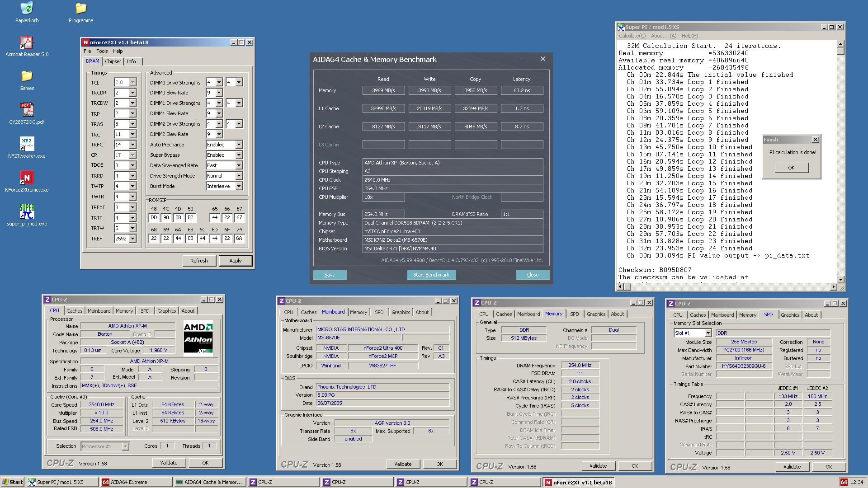Click Refresh button in nForce2XT
The height and width of the screenshot is (488, 868).
coord(199,261)
